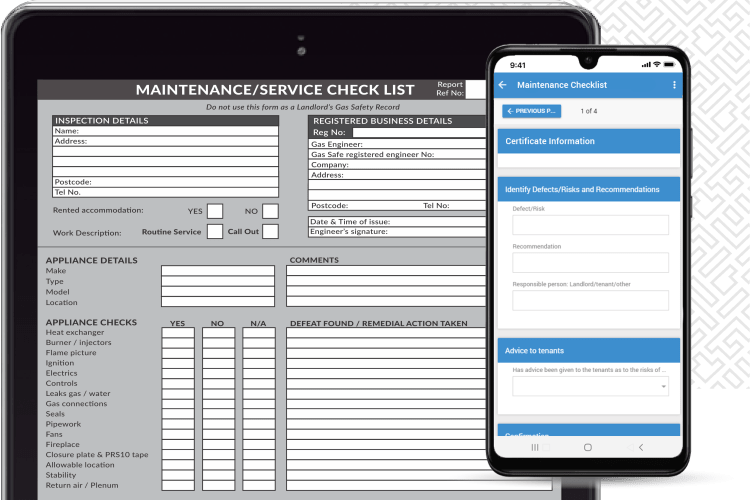This screenshot has width=750, height=500.
Task: Tap the Android recent apps button
Action: pos(534,447)
